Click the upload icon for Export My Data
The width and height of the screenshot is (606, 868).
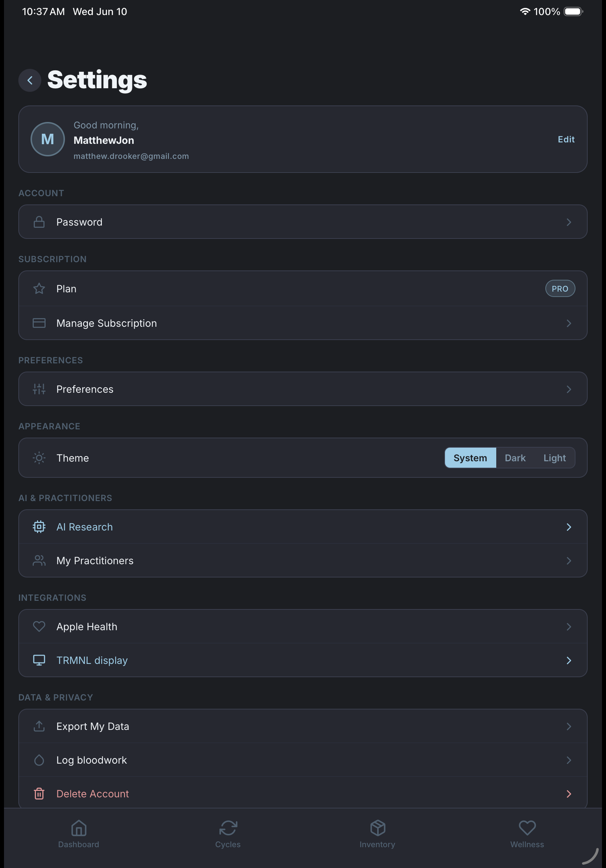tap(39, 726)
